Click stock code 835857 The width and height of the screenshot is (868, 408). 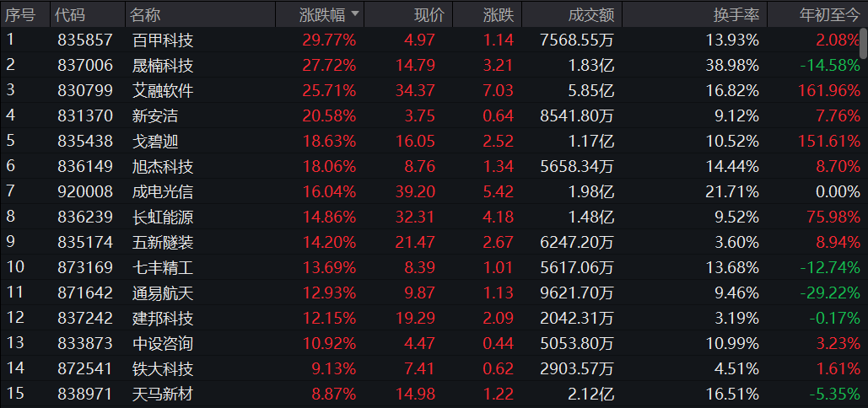(84, 40)
